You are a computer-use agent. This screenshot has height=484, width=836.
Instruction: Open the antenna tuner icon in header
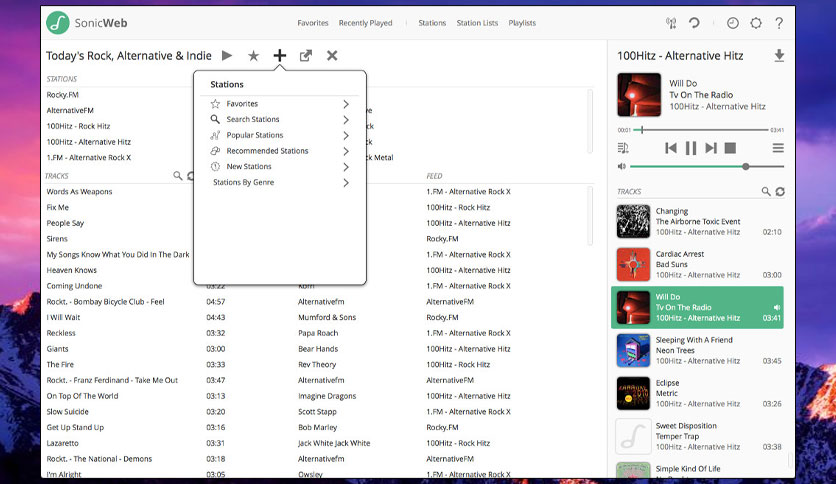(x=671, y=23)
